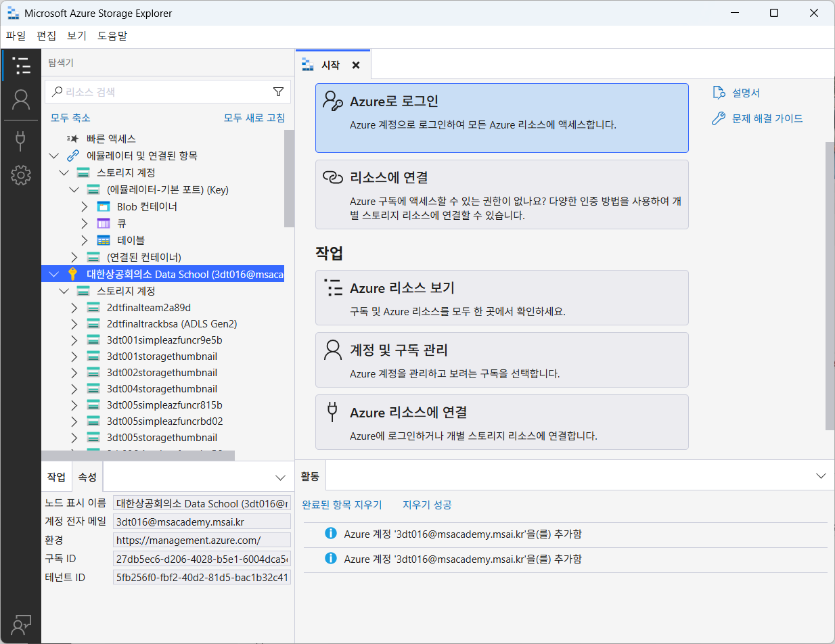This screenshot has height=644, width=835.
Task: Open the 파일 menu
Action: click(x=16, y=36)
